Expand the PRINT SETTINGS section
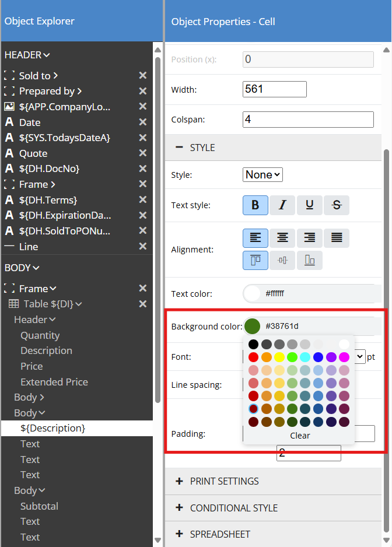 click(x=224, y=481)
